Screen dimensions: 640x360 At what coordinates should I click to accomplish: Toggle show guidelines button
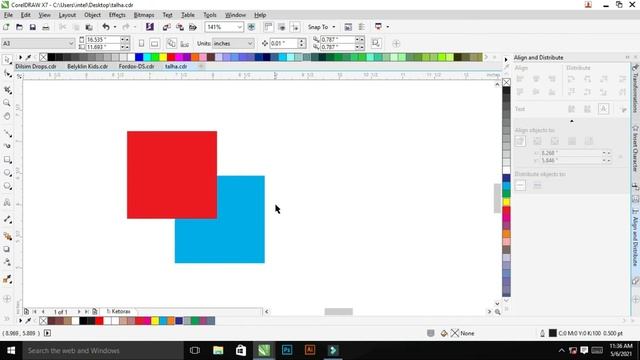[x=295, y=27]
